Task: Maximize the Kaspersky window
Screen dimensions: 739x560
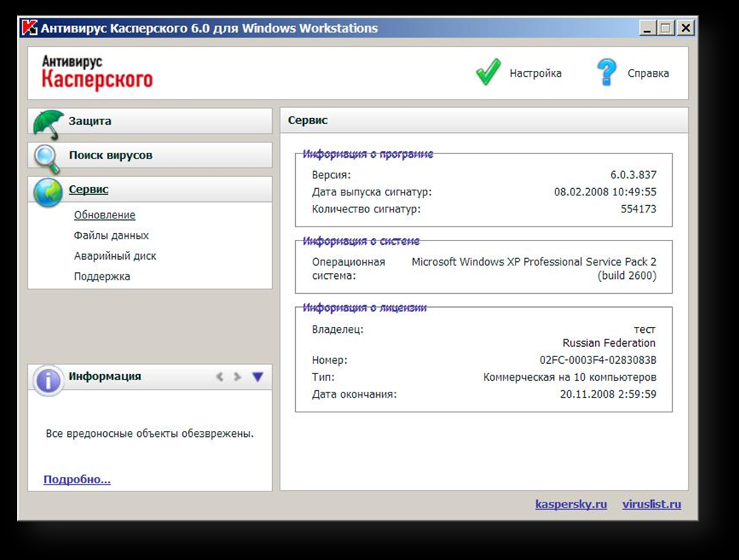Action: (x=665, y=28)
